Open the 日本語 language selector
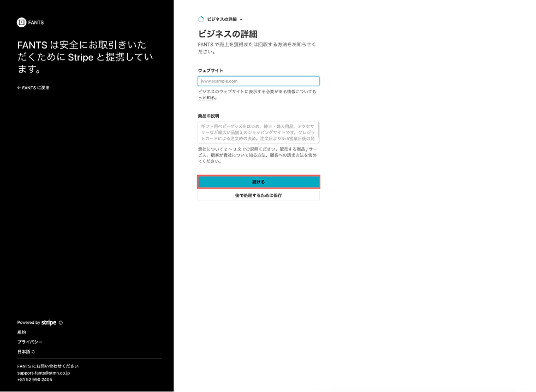The height and width of the screenshot is (392, 536). pyautogui.click(x=26, y=352)
